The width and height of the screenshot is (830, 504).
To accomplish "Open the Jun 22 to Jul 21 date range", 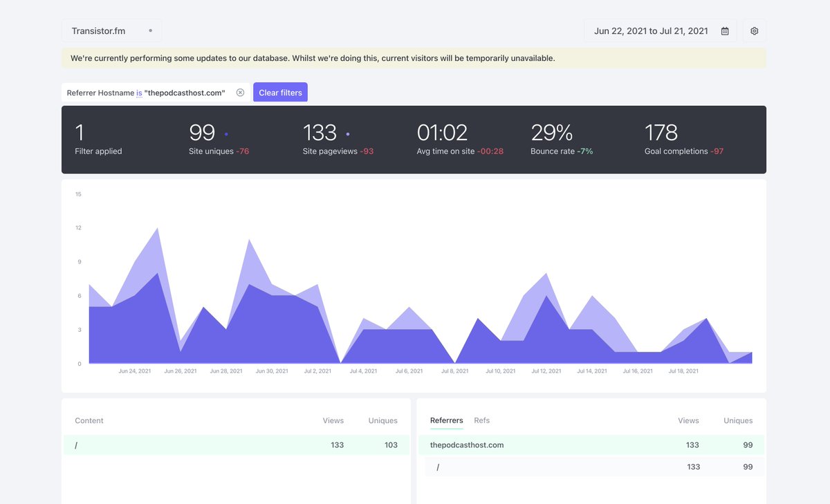I will pos(650,31).
